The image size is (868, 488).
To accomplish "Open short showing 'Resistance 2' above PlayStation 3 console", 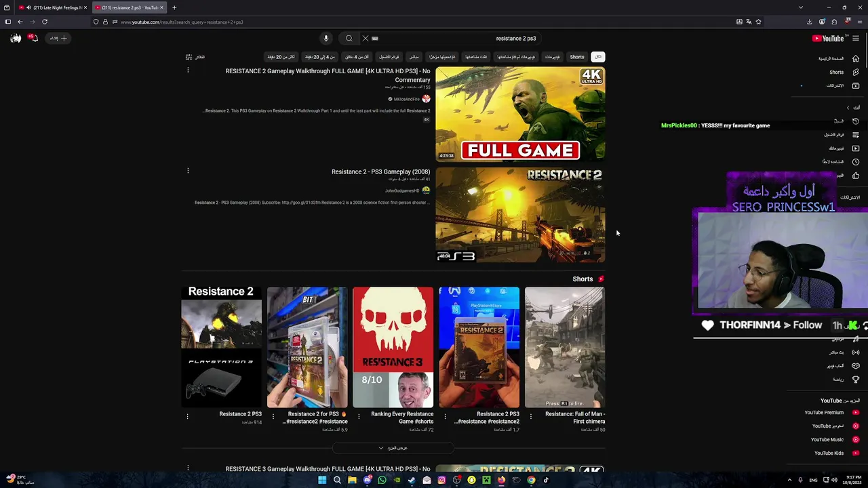I will pos(221,347).
